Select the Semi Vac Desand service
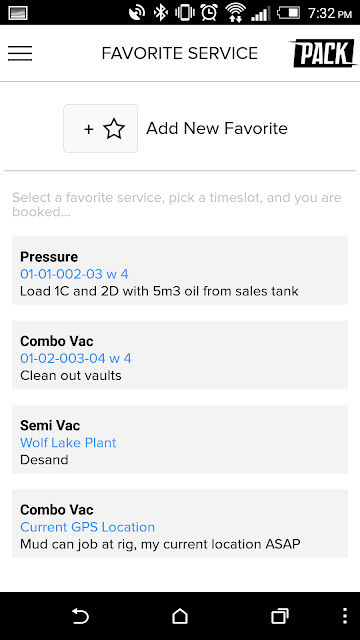The width and height of the screenshot is (360, 640). coord(180,439)
